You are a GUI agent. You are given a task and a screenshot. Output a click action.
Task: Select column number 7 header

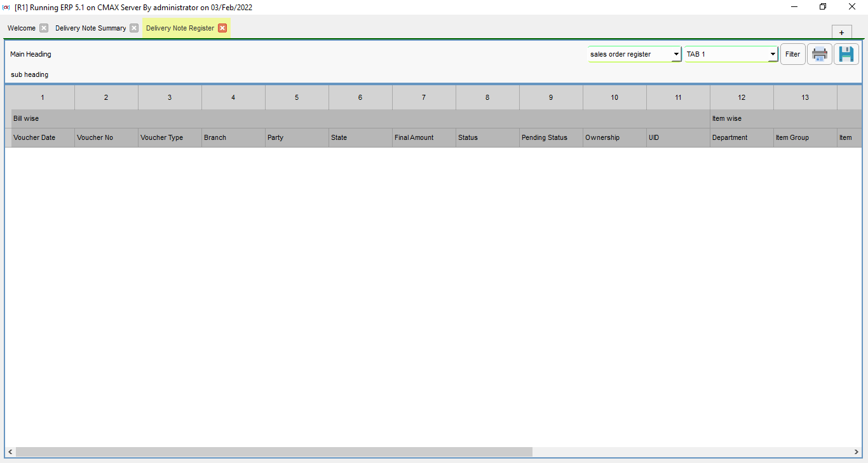tap(424, 97)
